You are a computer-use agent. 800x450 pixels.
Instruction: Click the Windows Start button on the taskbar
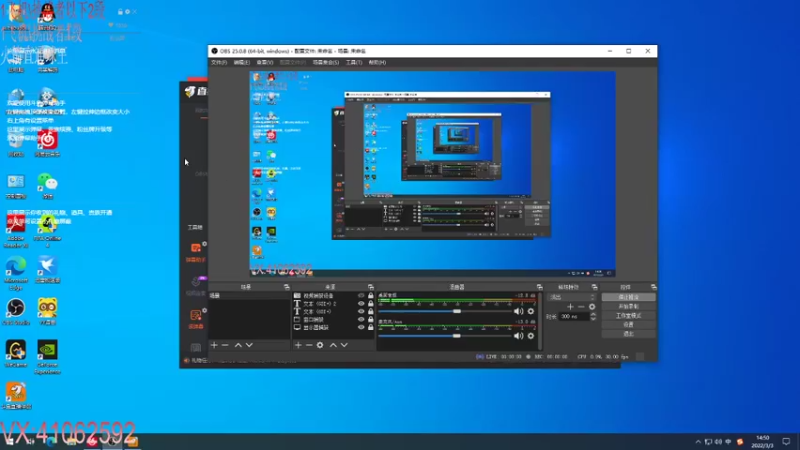(10, 442)
